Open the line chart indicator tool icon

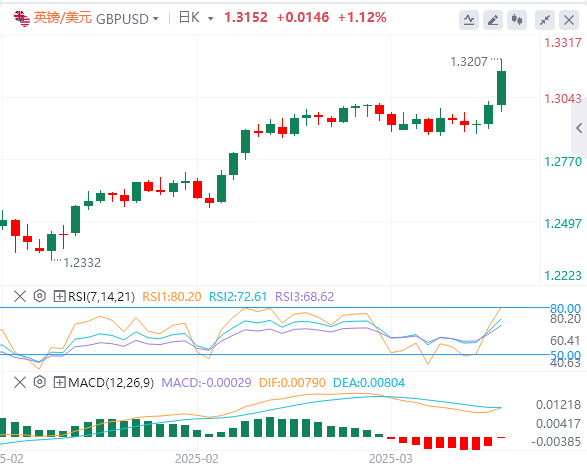469,20
